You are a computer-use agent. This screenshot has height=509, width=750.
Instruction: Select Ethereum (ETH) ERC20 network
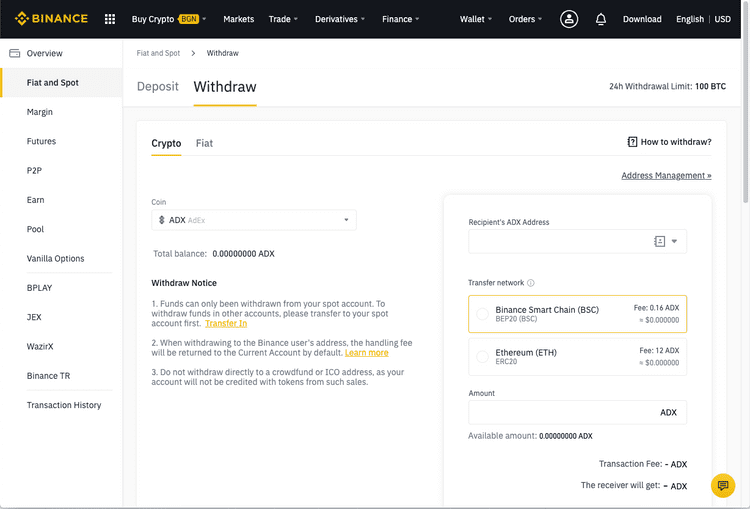click(577, 357)
